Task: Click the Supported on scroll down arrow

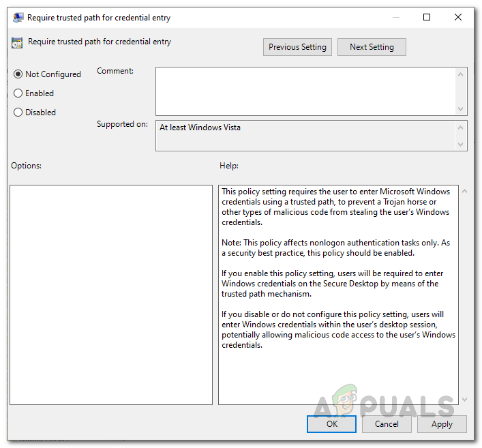Action: click(460, 144)
